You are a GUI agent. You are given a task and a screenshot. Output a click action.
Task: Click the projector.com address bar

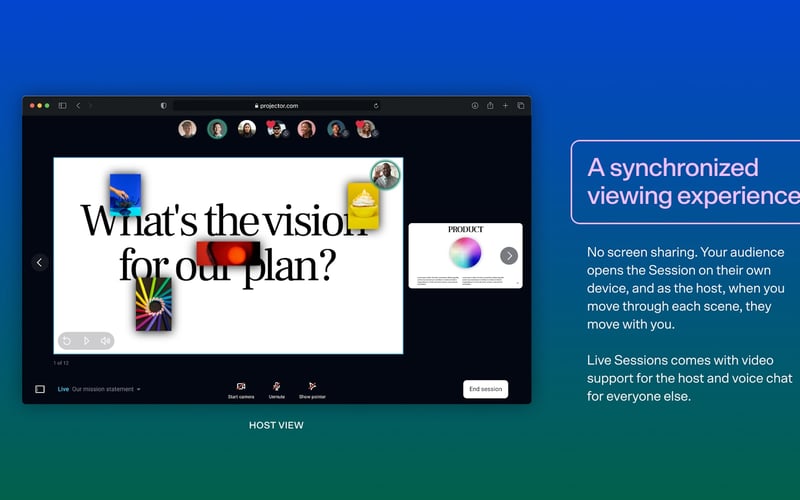[x=276, y=106]
